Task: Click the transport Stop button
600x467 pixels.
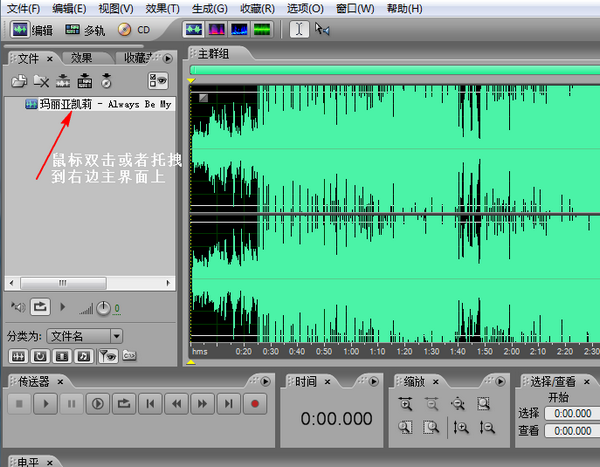Action: click(x=19, y=404)
